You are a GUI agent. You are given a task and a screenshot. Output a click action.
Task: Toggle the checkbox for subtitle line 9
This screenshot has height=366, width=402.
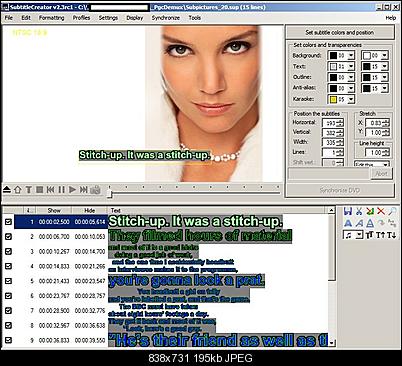coord(9,340)
